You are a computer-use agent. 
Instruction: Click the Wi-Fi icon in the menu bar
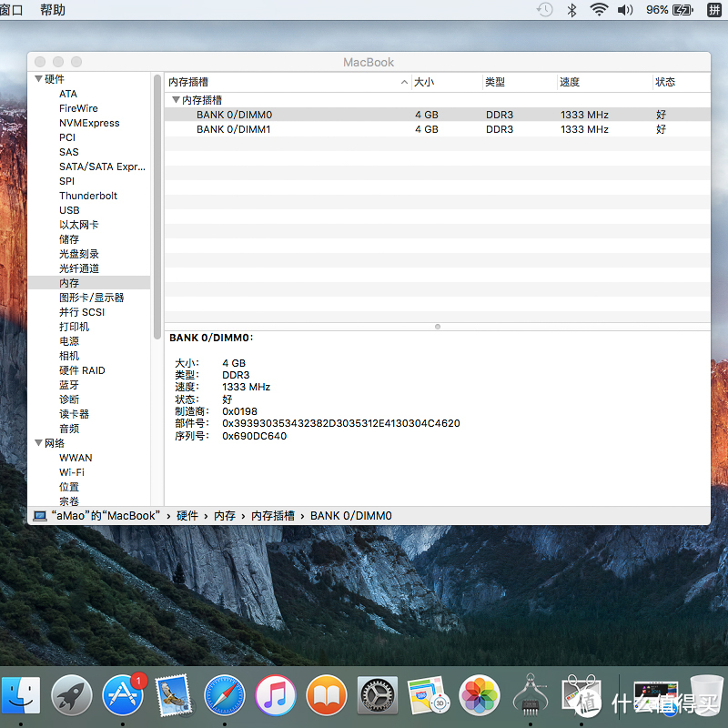[599, 10]
